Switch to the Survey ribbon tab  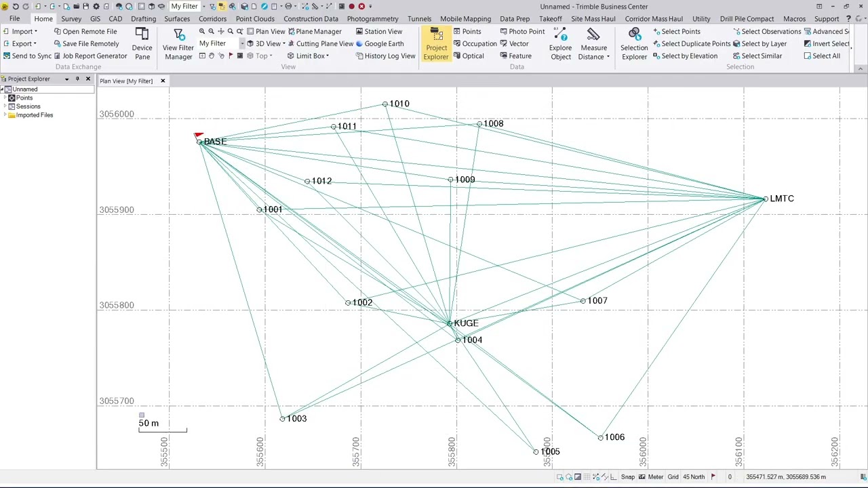(x=71, y=19)
